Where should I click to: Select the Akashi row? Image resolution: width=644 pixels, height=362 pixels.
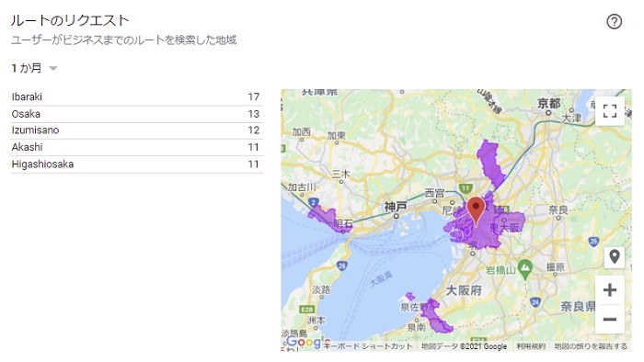[136, 147]
